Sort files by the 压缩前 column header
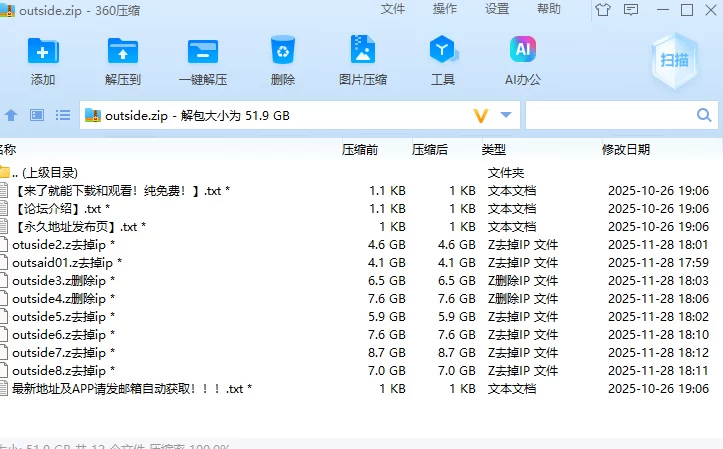 pyautogui.click(x=360, y=149)
